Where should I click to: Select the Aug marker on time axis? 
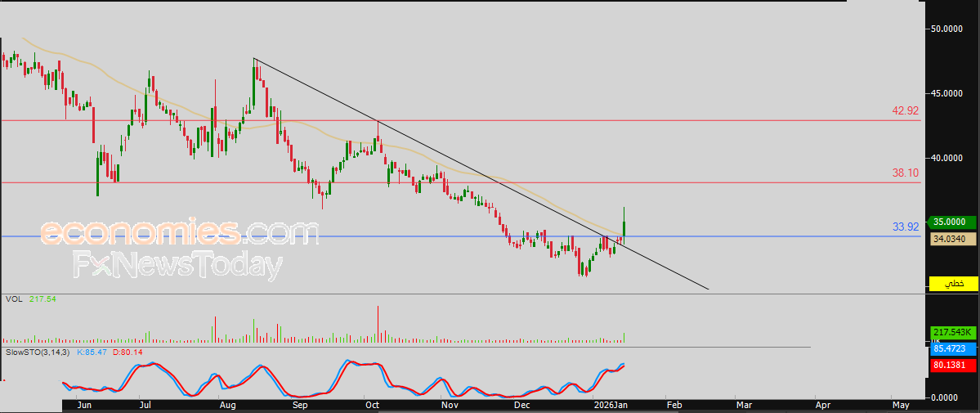(x=228, y=404)
